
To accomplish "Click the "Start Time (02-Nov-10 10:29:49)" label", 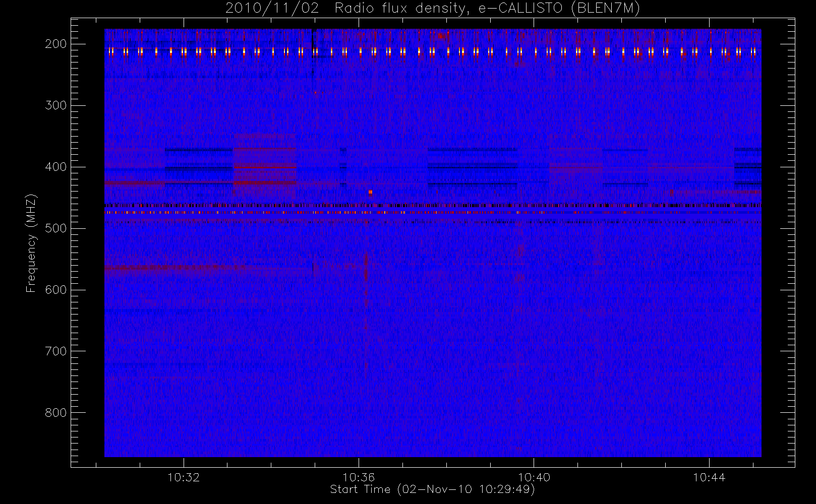I will [x=432, y=489].
